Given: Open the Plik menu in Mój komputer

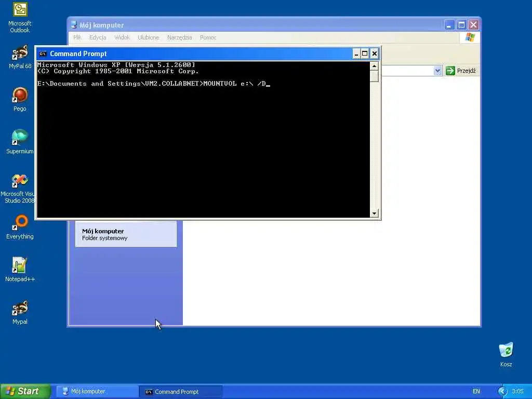Looking at the screenshot, I should pos(77,37).
